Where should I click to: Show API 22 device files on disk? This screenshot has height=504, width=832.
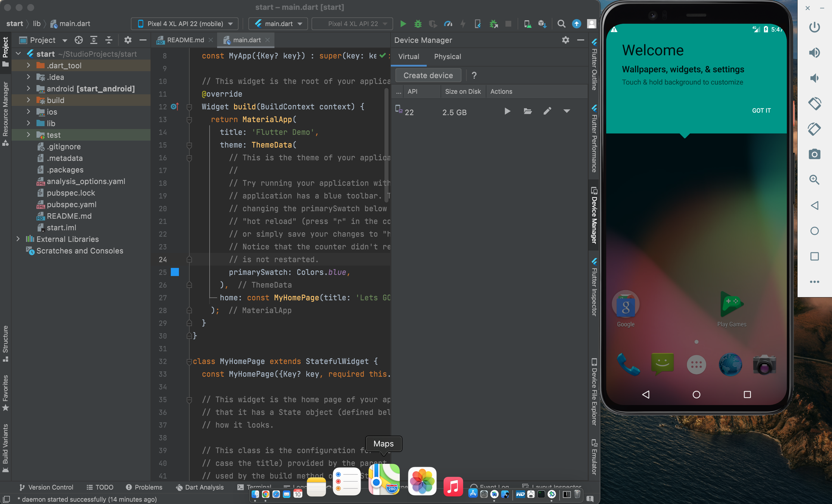coord(527,111)
